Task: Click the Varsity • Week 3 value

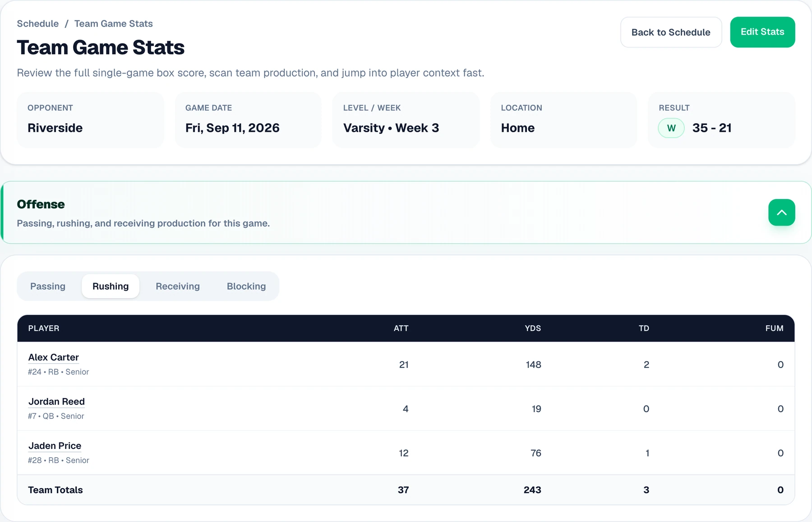Action: point(391,128)
